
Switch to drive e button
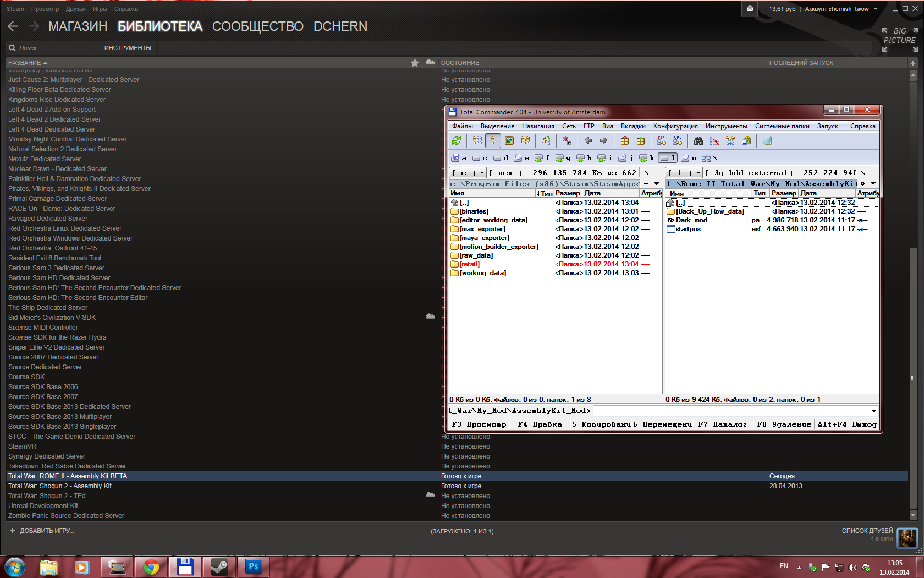(x=522, y=158)
